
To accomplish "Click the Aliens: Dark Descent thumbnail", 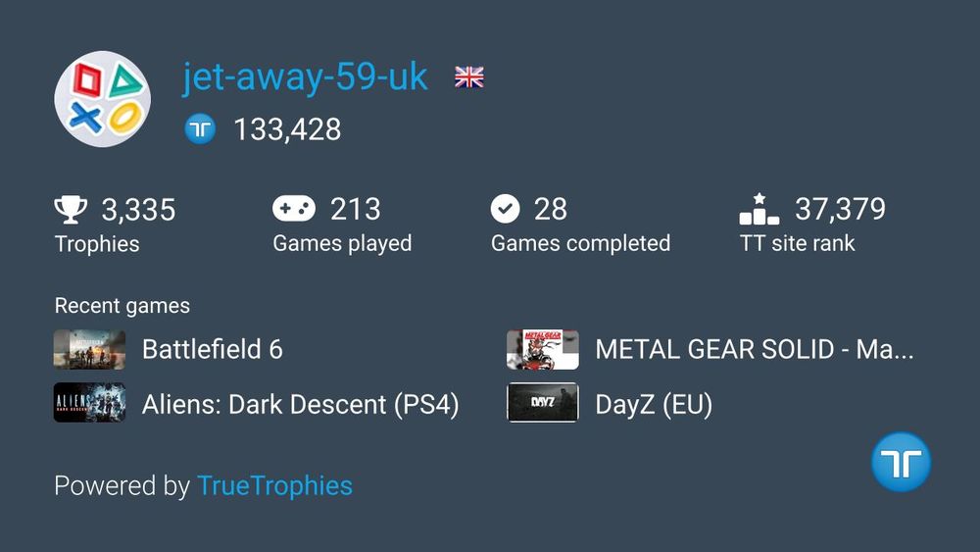I will click(89, 403).
